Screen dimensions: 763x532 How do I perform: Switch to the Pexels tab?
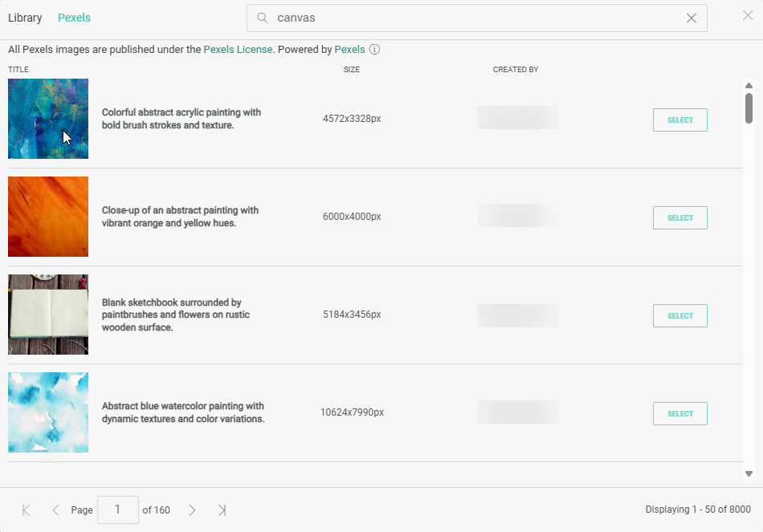(74, 18)
